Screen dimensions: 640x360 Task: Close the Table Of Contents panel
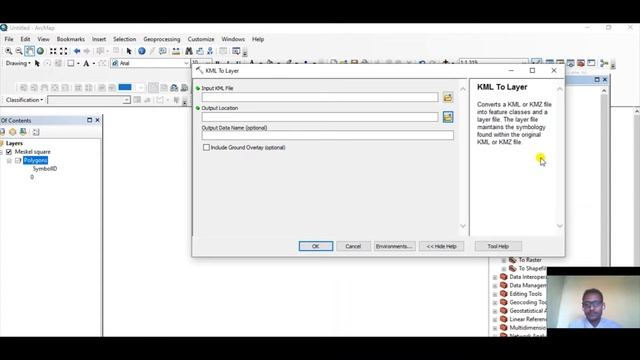pos(98,120)
